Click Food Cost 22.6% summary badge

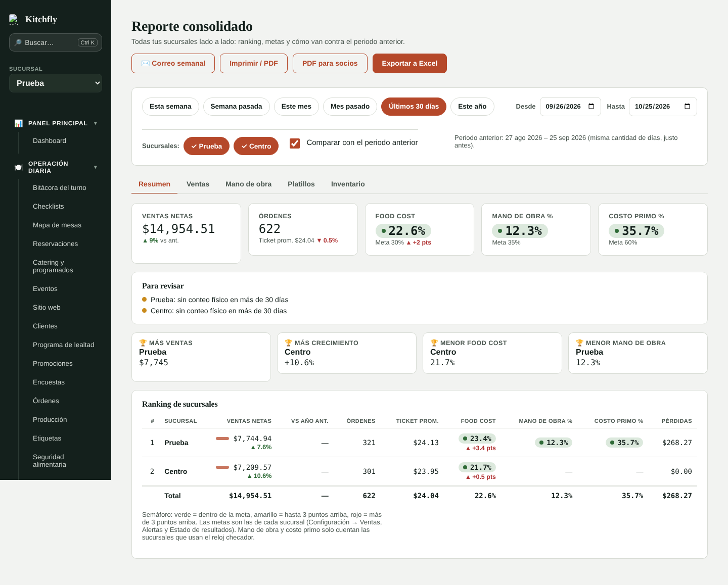[403, 231]
